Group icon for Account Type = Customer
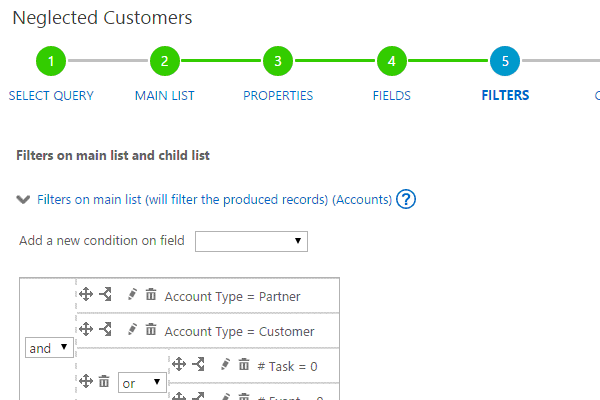This screenshot has height=400, width=600. pyautogui.click(x=105, y=329)
